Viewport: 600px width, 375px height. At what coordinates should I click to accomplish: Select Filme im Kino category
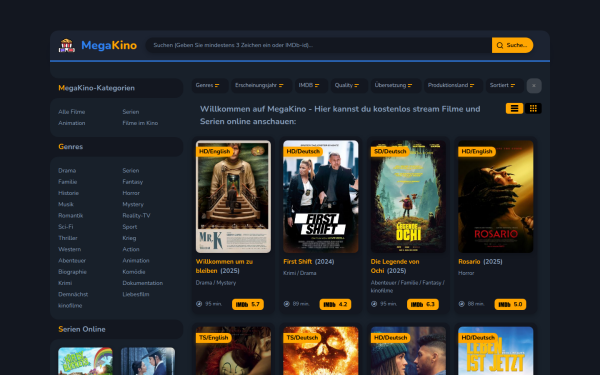pos(140,123)
